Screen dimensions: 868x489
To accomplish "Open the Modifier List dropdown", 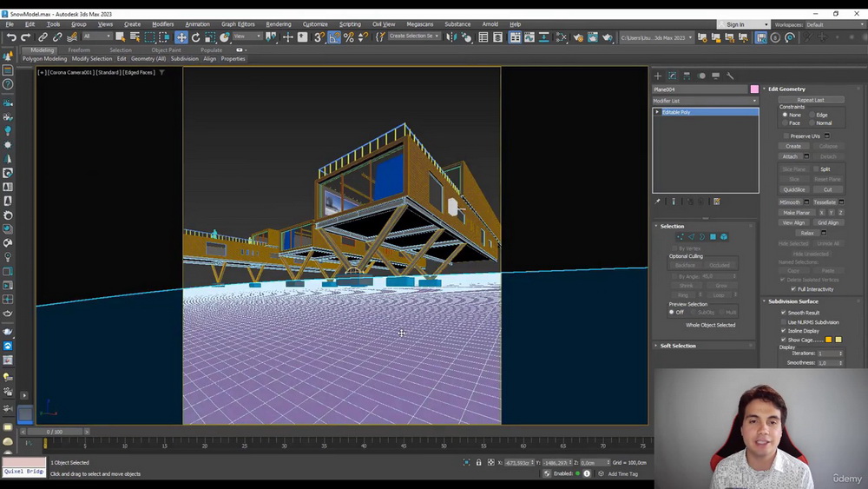I will click(705, 101).
